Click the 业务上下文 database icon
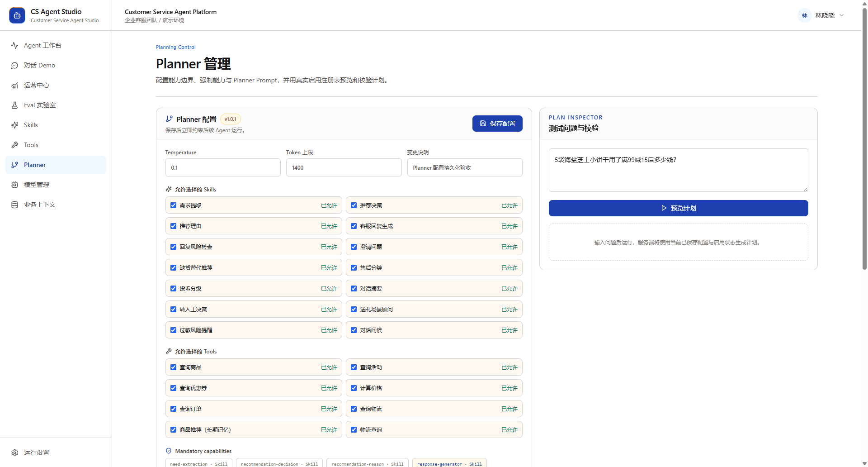The image size is (868, 467). pos(15,205)
